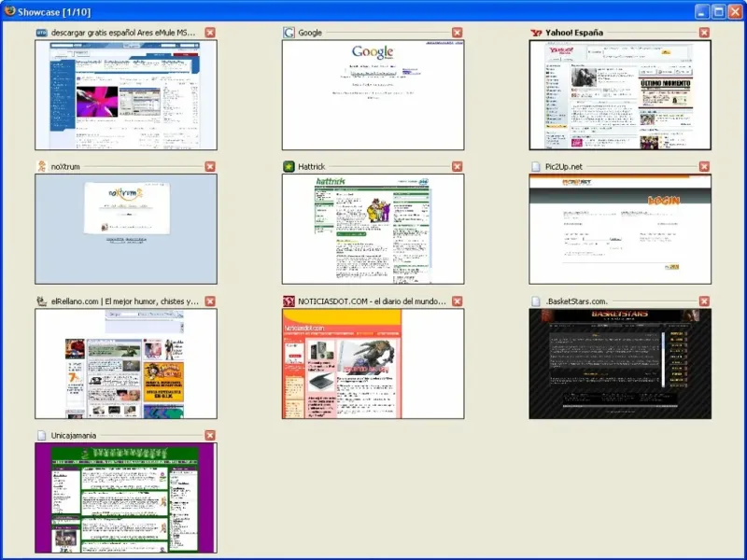747x560 pixels.
Task: Close the Pic2Up.net tab preview
Action: 705,167
